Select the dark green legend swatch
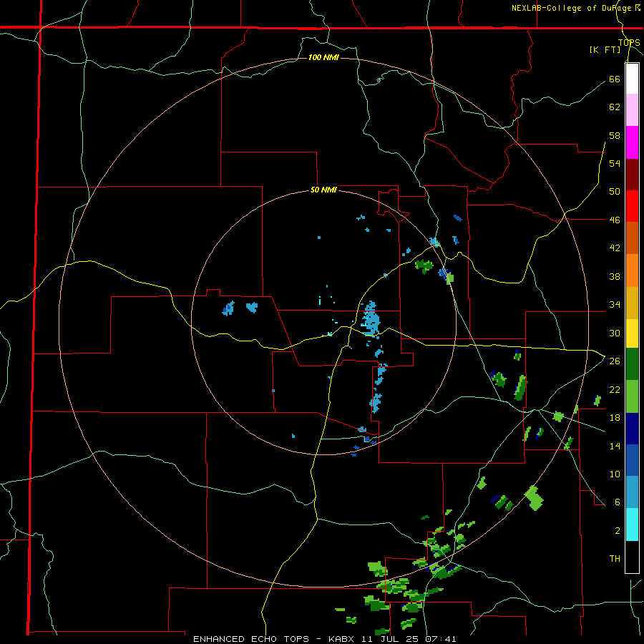The width and height of the screenshot is (644, 644). [632, 364]
